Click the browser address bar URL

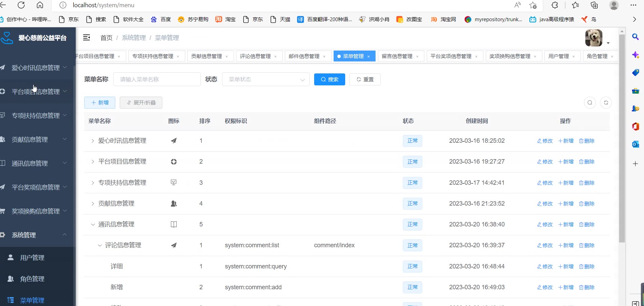pos(103,5)
